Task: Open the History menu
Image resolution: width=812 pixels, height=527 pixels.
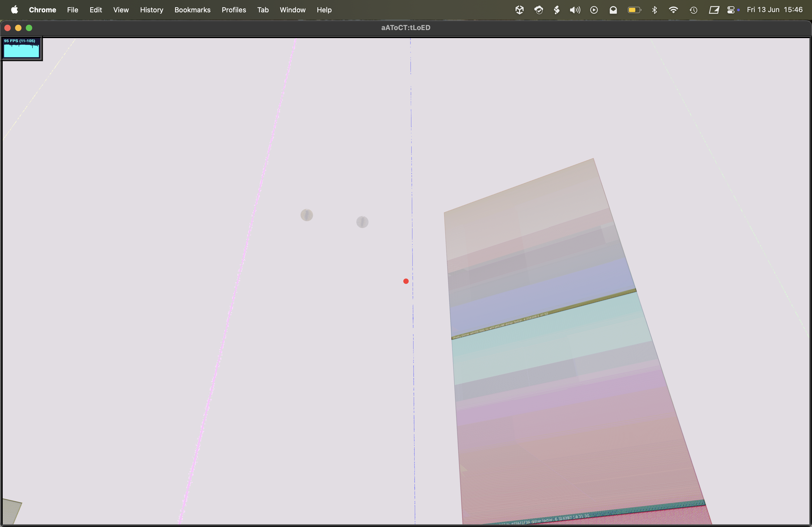Action: [x=151, y=10]
